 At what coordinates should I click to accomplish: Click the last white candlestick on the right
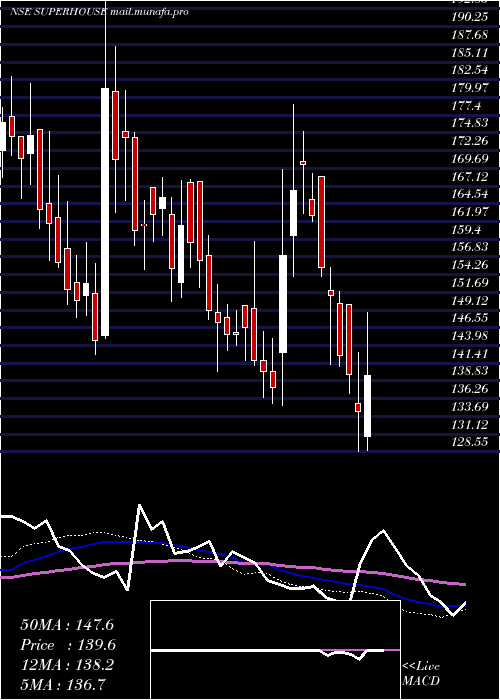coord(367,406)
